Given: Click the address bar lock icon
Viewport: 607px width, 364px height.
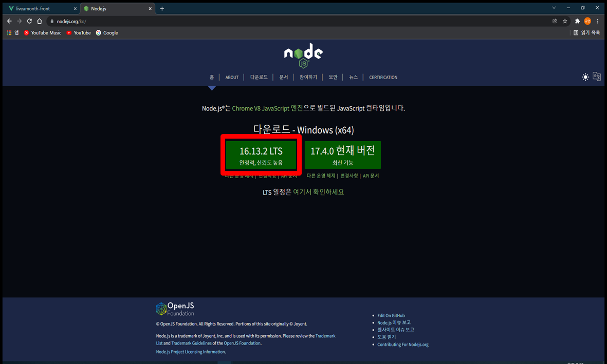Looking at the screenshot, I should (52, 21).
